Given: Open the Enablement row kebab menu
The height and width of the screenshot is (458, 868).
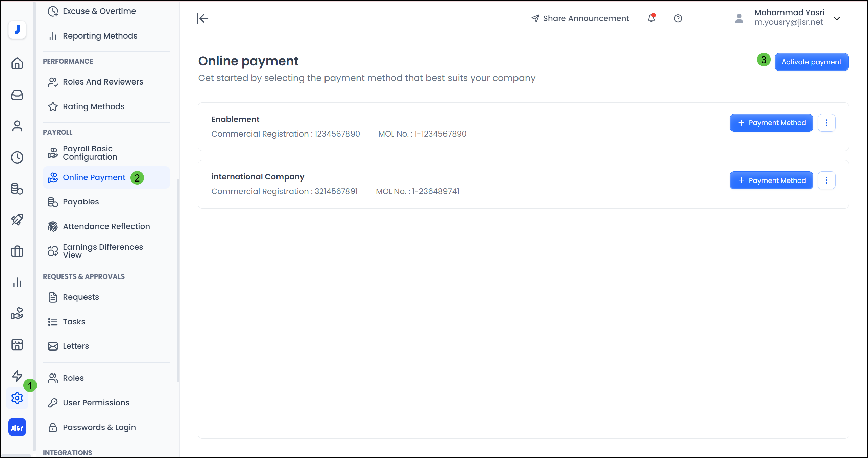Looking at the screenshot, I should 826,123.
